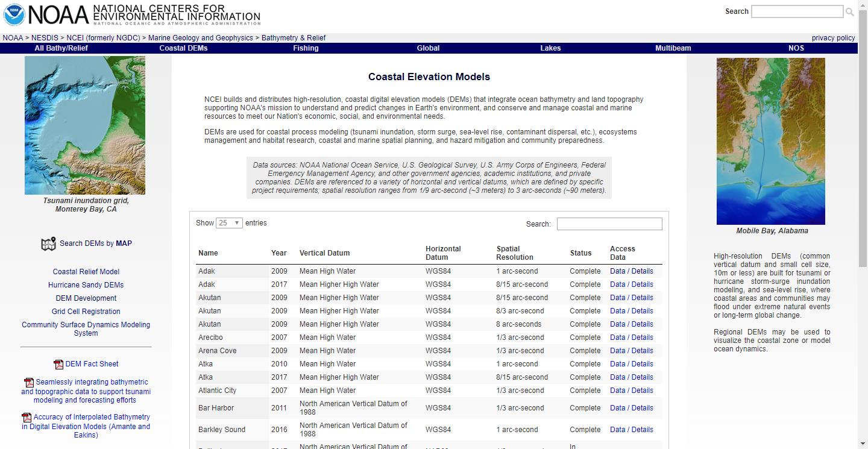Screen dimensions: 868x449
Task: Click the Monterey Bay tsunami grid image
Action: 85,125
